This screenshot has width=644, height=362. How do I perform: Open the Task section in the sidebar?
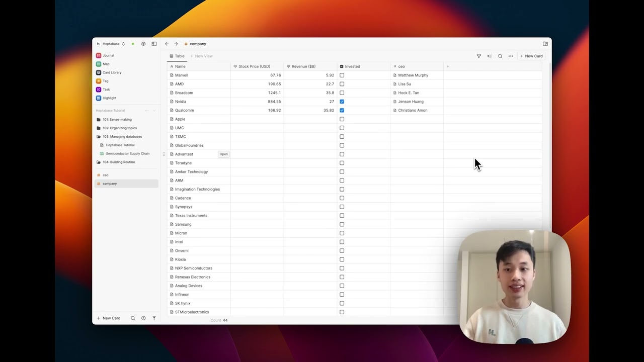pyautogui.click(x=103, y=89)
